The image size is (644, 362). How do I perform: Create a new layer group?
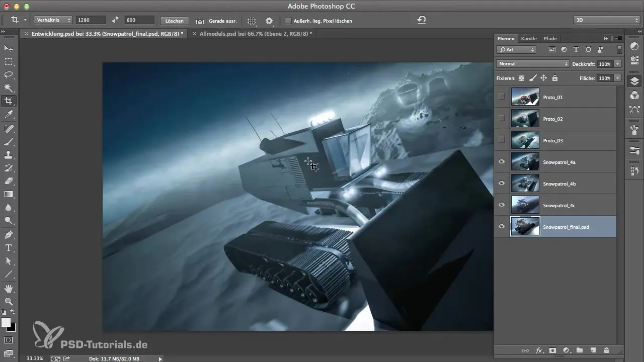[580, 350]
